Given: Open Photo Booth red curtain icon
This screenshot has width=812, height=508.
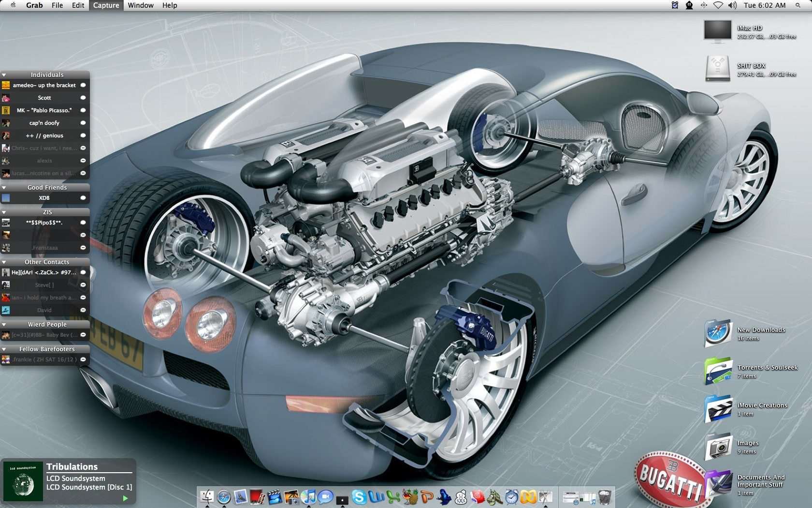Looking at the screenshot, I should 257,496.
